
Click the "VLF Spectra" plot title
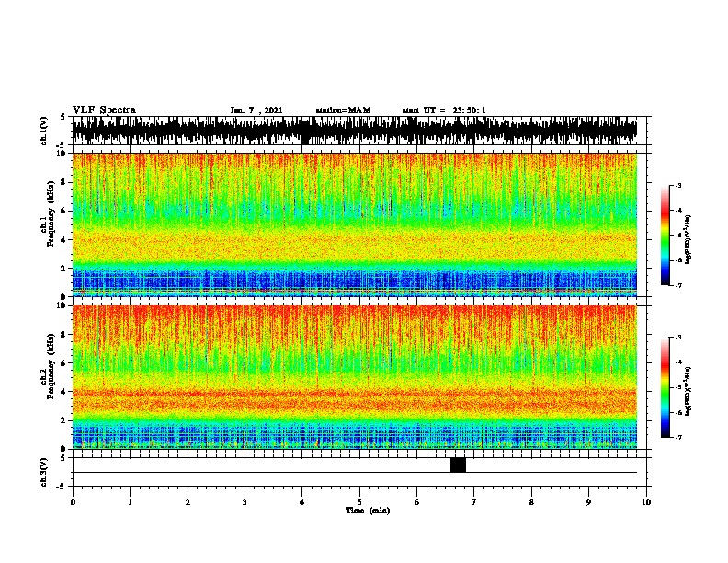(x=104, y=110)
